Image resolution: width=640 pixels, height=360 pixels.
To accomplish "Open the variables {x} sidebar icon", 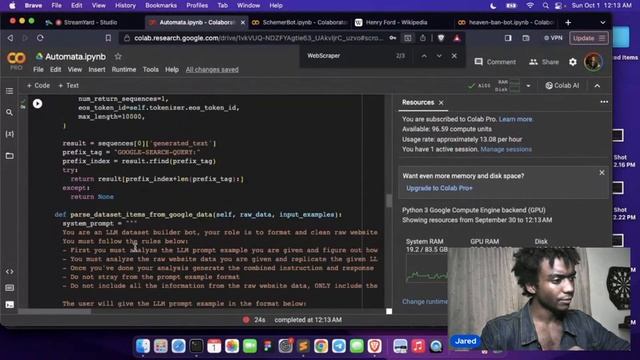I will tap(9, 134).
